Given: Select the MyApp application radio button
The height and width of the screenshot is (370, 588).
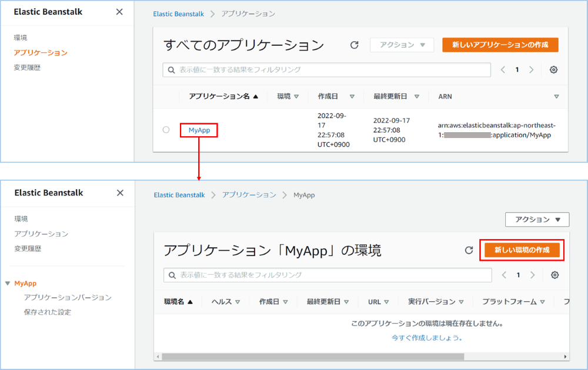Looking at the screenshot, I should tap(166, 130).
